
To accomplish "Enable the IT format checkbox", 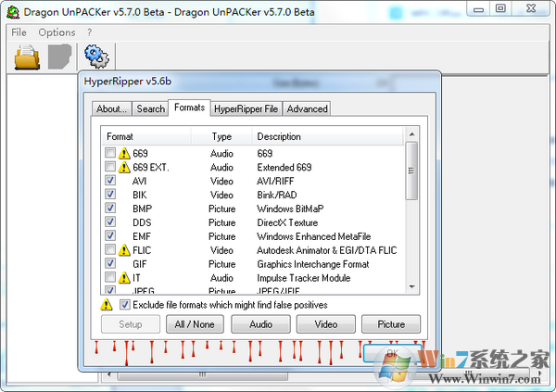I will point(110,277).
